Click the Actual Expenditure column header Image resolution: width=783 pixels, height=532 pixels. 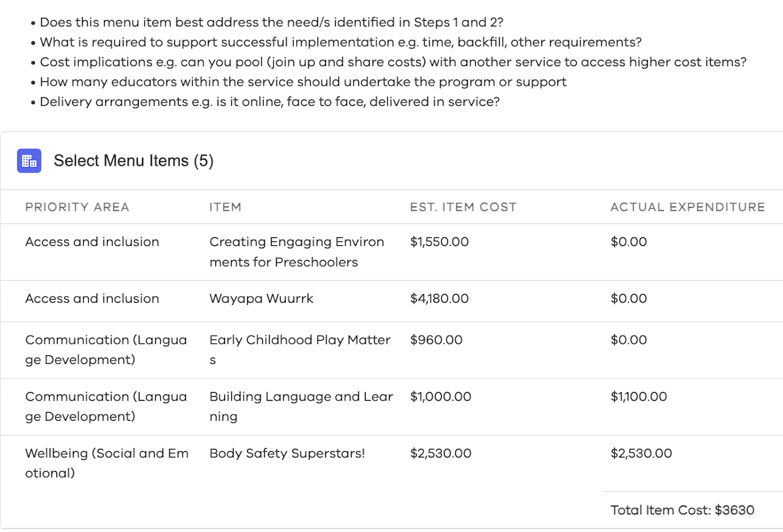pos(688,207)
